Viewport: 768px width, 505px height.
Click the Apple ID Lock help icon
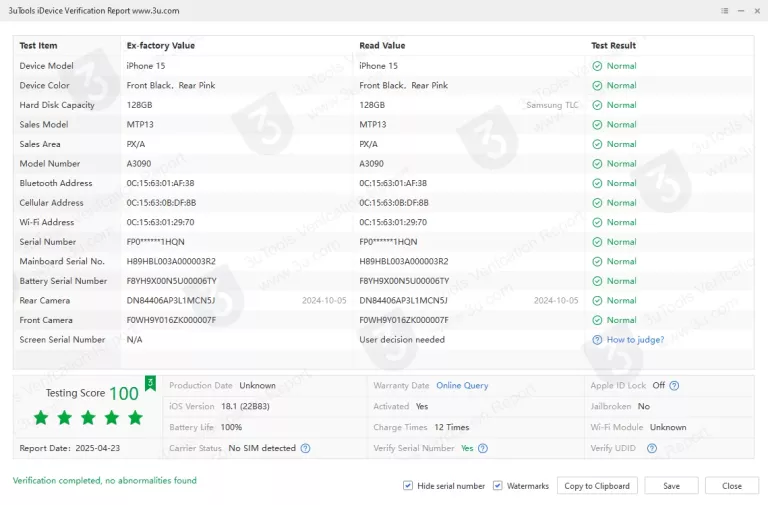coord(674,386)
